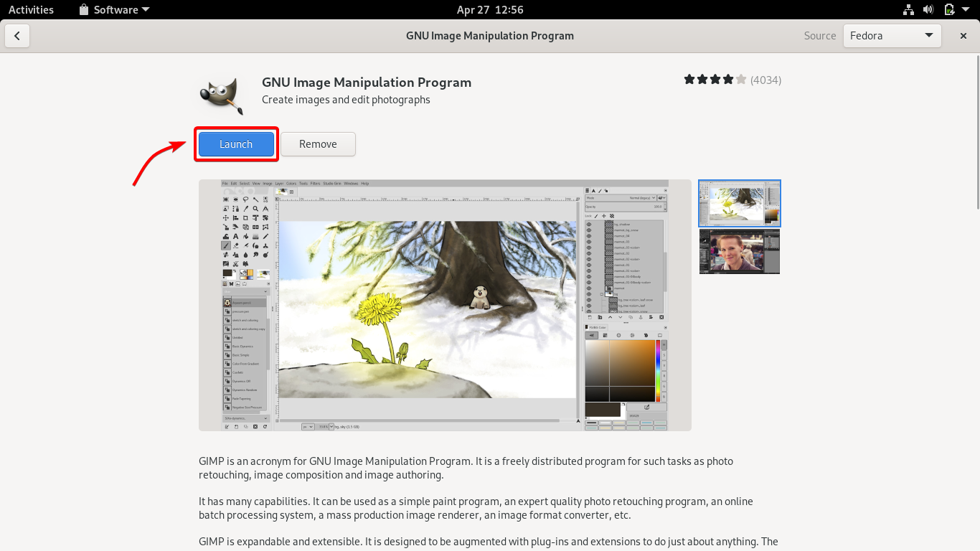Open the Fedora source dropdown
This screenshot has width=980, height=551.
[892, 35]
